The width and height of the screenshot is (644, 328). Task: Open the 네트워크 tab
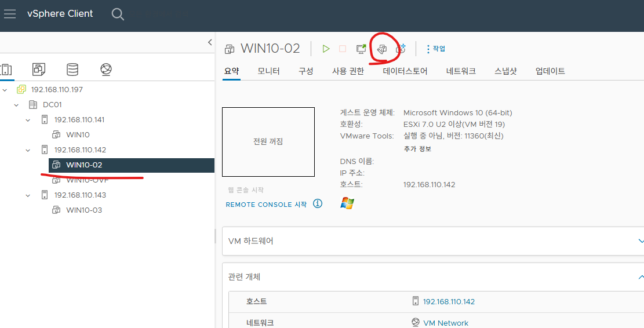461,71
